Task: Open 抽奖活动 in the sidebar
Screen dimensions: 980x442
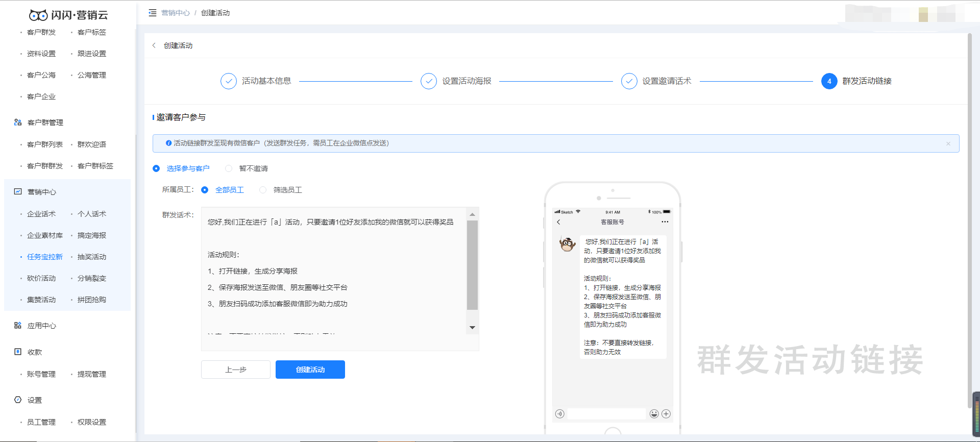Action: [x=92, y=257]
